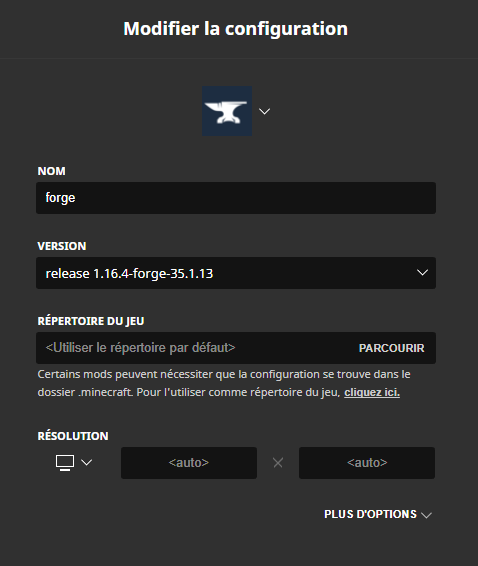The height and width of the screenshot is (566, 478).
Task: Open the icon picker chevron beside anvil
Action: (x=265, y=112)
